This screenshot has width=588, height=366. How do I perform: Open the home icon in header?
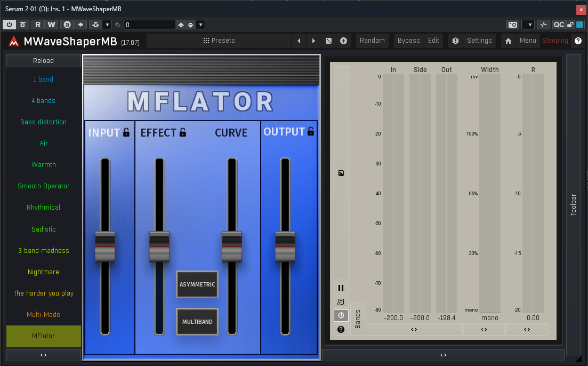(509, 41)
